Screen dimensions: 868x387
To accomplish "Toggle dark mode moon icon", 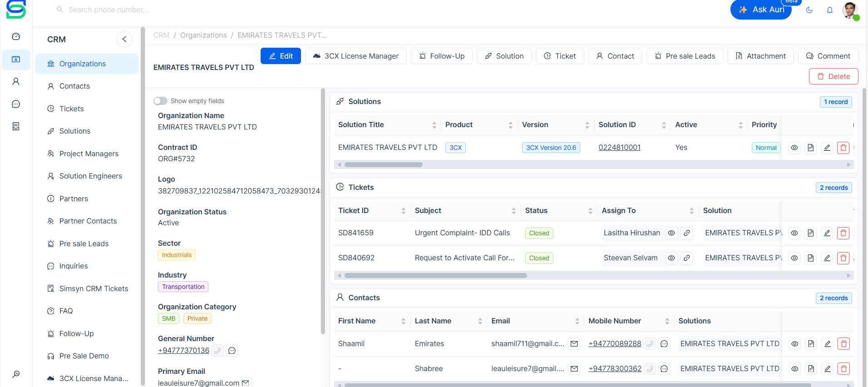I will click(809, 10).
